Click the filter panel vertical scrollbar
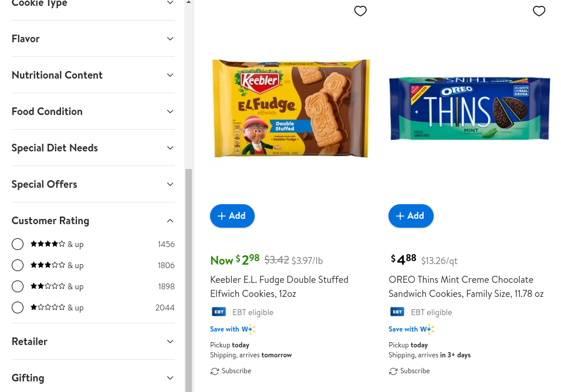This screenshot has width=561, height=392. point(188,276)
